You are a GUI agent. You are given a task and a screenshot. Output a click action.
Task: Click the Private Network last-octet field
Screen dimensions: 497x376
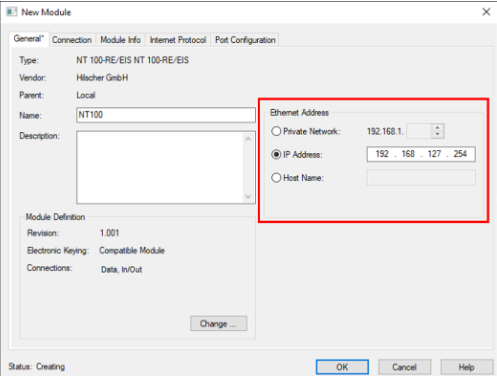click(x=419, y=131)
